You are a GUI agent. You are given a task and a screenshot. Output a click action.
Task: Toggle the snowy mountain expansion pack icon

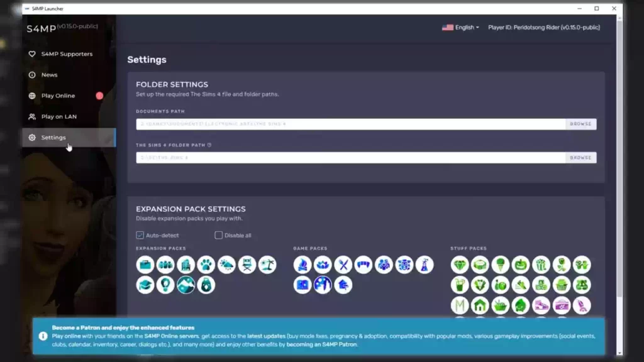[x=186, y=285]
